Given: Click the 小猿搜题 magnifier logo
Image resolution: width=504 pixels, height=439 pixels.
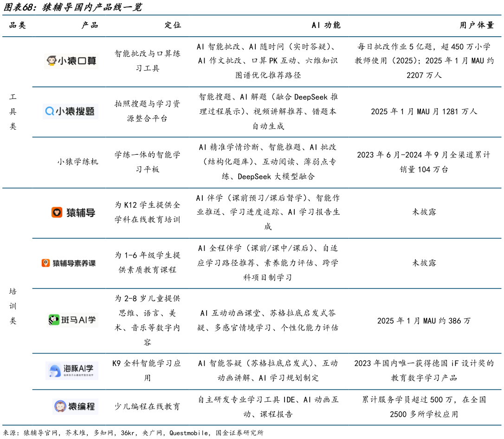Looking at the screenshot, I should (71, 111).
